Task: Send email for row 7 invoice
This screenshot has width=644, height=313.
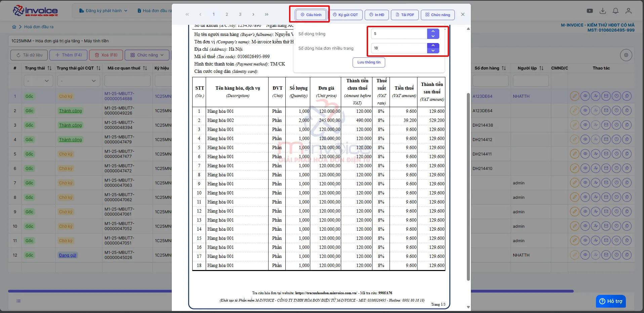Action: coord(606,183)
